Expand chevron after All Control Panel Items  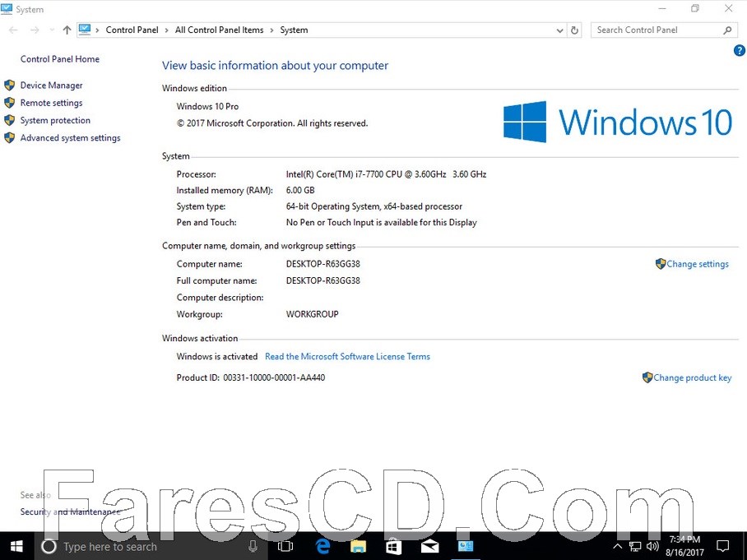271,30
